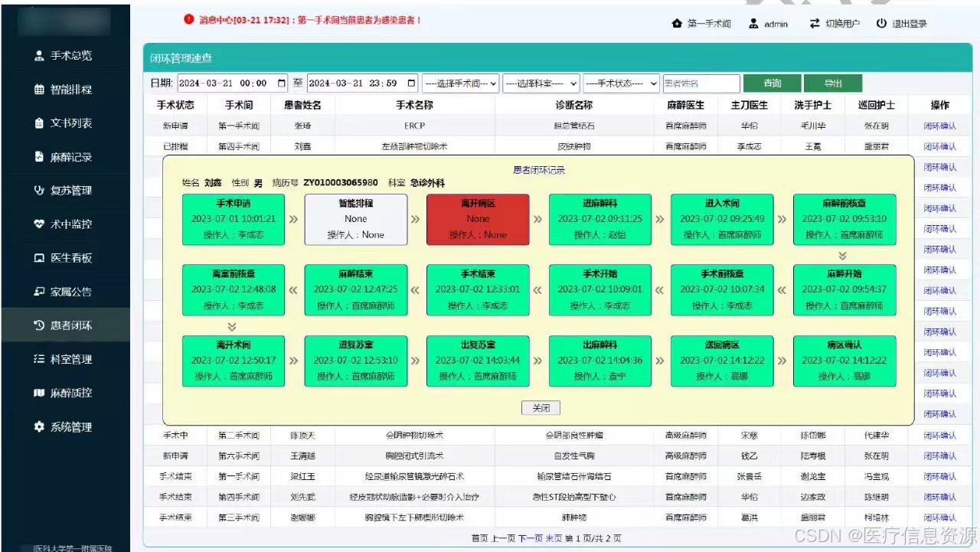Viewport: 980px width, 552px height.
Task: Click the start date input field
Action: click(233, 83)
